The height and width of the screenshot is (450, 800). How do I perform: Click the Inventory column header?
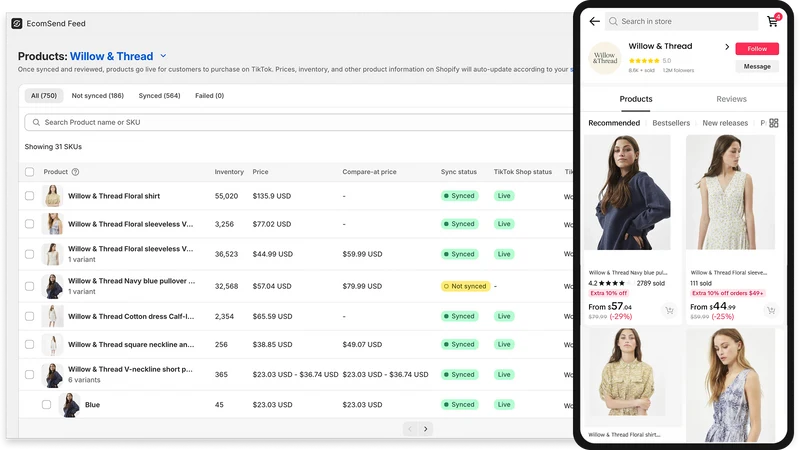tap(229, 172)
